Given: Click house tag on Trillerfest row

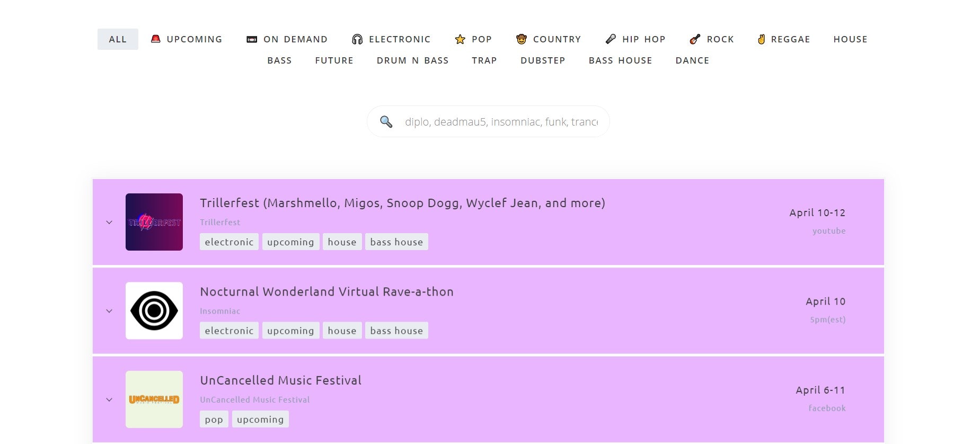Looking at the screenshot, I should 342,242.
